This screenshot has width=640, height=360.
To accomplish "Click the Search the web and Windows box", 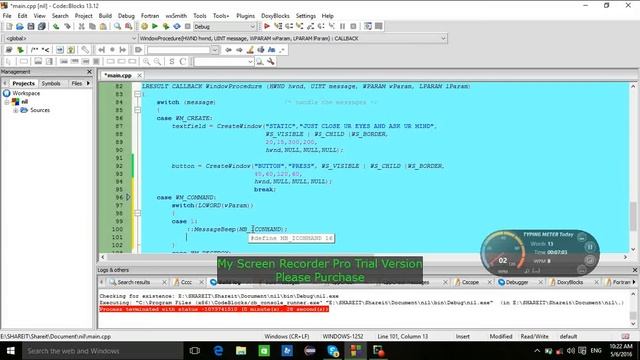I will (x=103, y=351).
